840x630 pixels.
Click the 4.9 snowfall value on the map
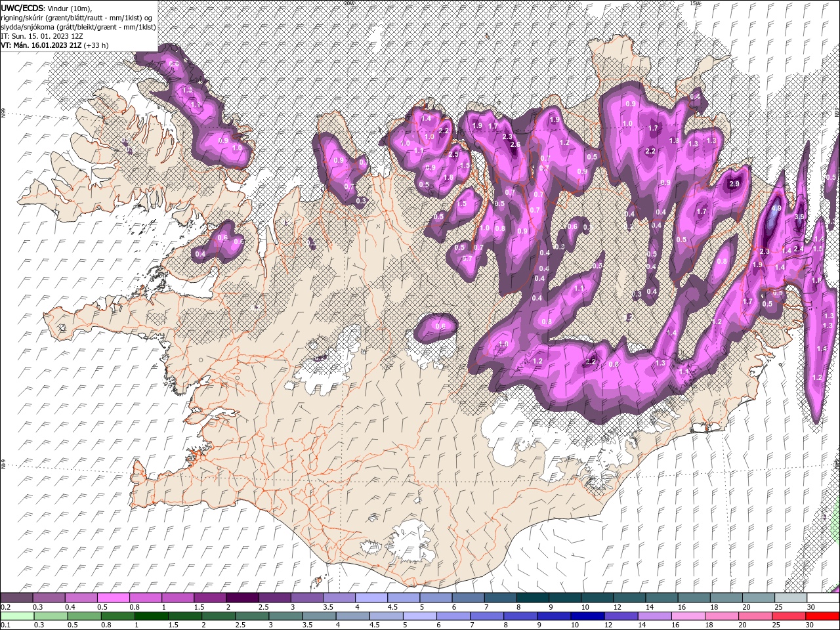776,208
